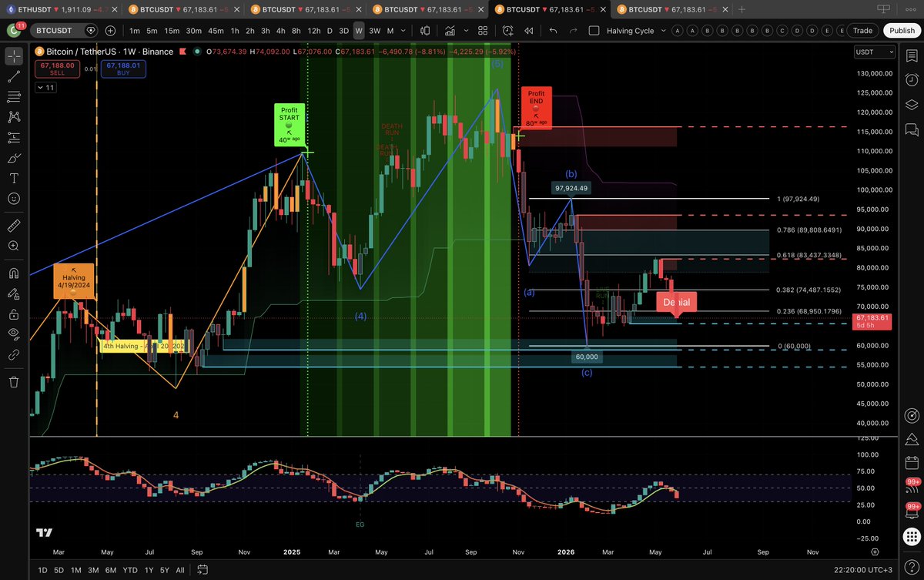Click the add symbol plus button
The image size is (924, 580).
point(111,31)
